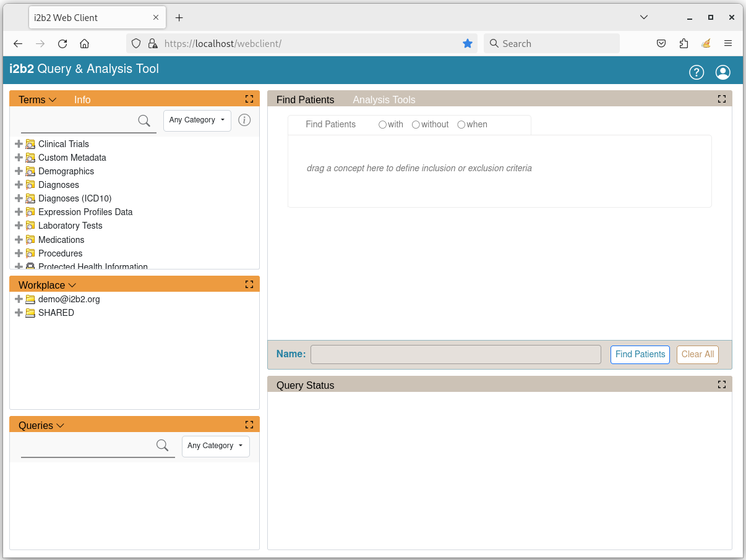
Task: Click the Custom Metadata folder icon
Action: (30, 158)
